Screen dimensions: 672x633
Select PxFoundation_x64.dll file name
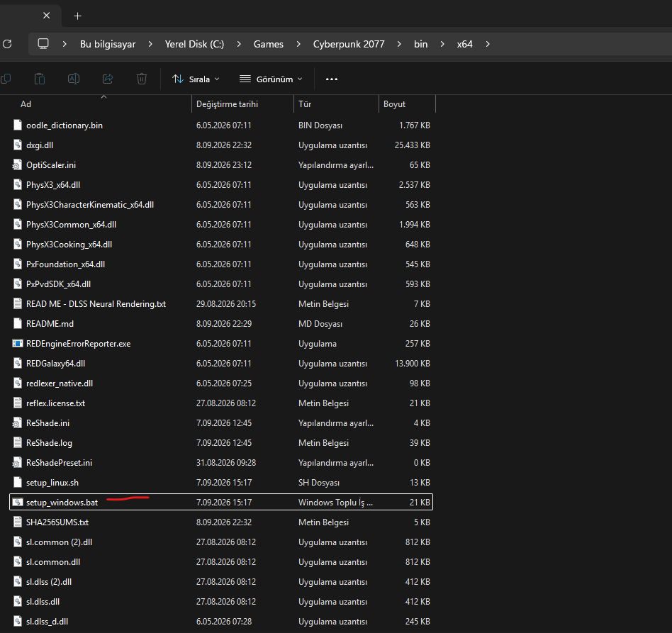pyautogui.click(x=66, y=264)
